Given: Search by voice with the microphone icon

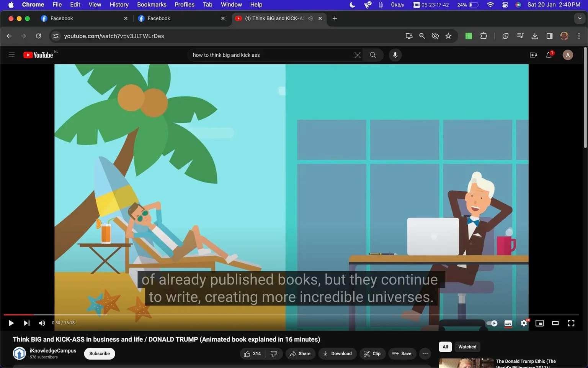Looking at the screenshot, I should click(395, 55).
